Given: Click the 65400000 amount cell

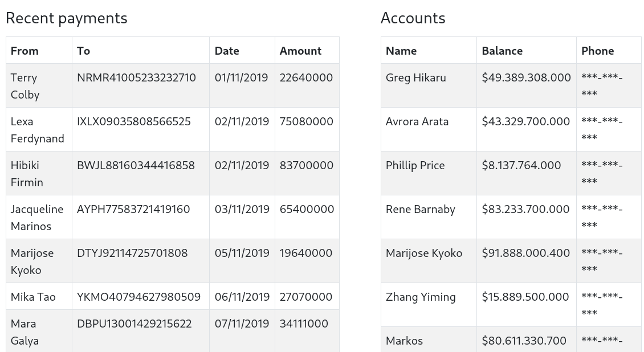Looking at the screenshot, I should coord(307,209).
